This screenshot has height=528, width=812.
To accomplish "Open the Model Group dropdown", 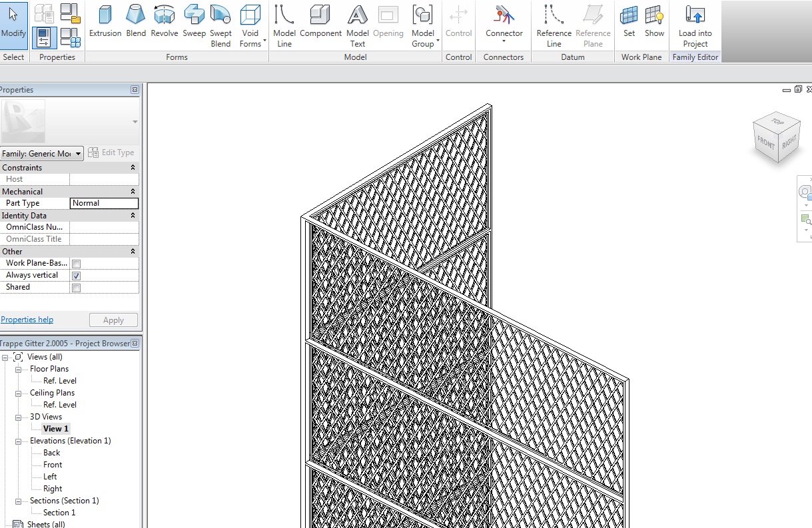I will point(423,26).
